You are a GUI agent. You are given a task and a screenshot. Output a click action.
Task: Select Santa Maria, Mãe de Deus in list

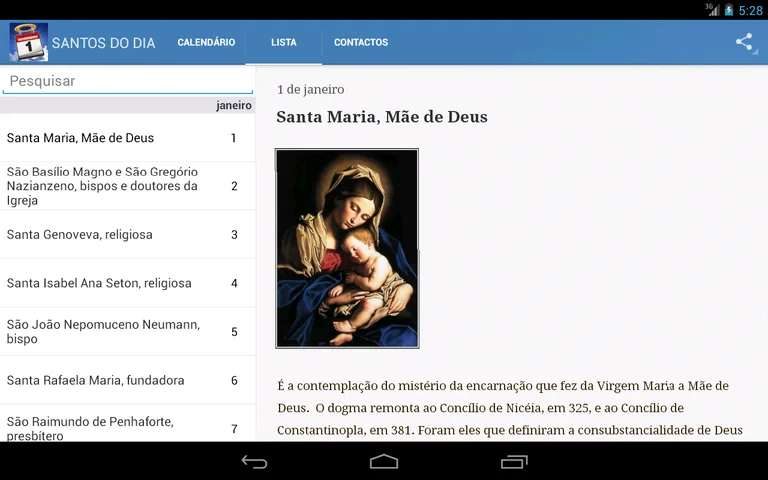tap(128, 138)
